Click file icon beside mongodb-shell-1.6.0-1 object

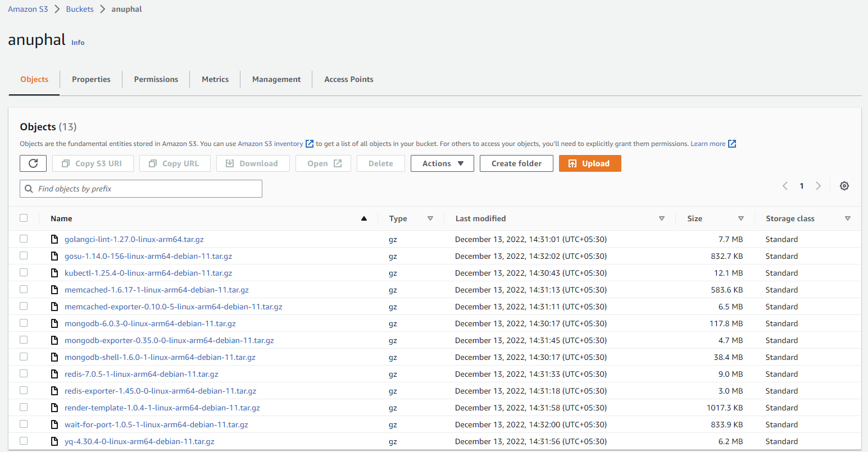click(54, 357)
